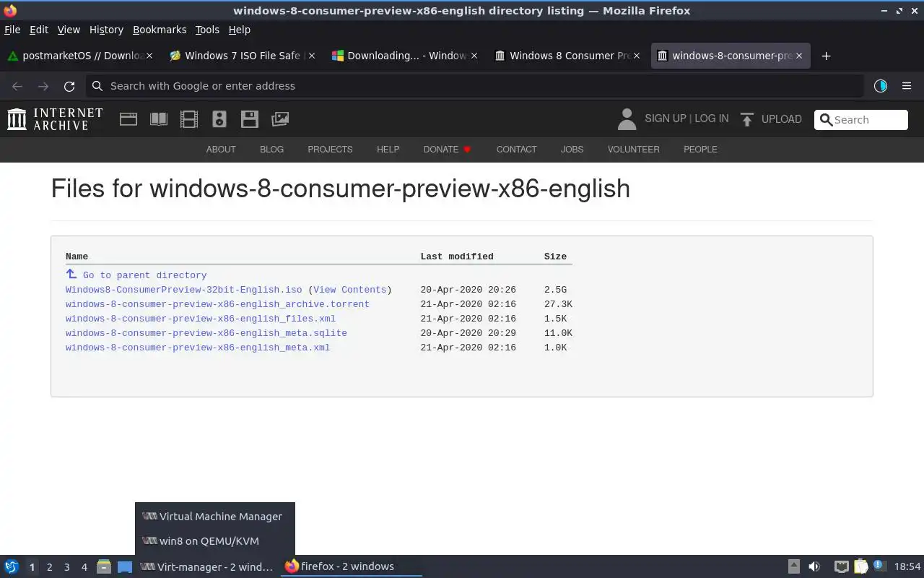The image size is (924, 578).
Task: Click the address bar search field
Action: click(475, 86)
